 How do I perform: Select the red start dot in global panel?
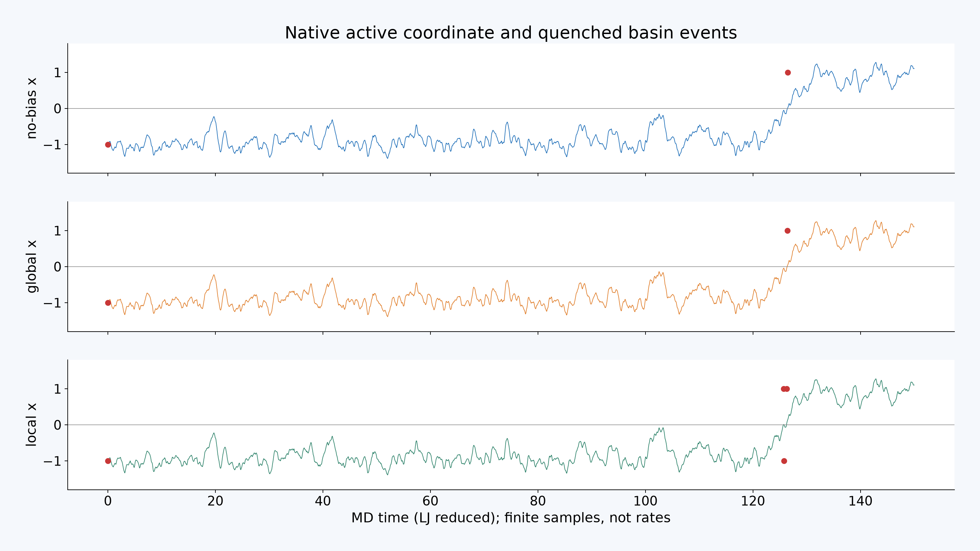(108, 303)
